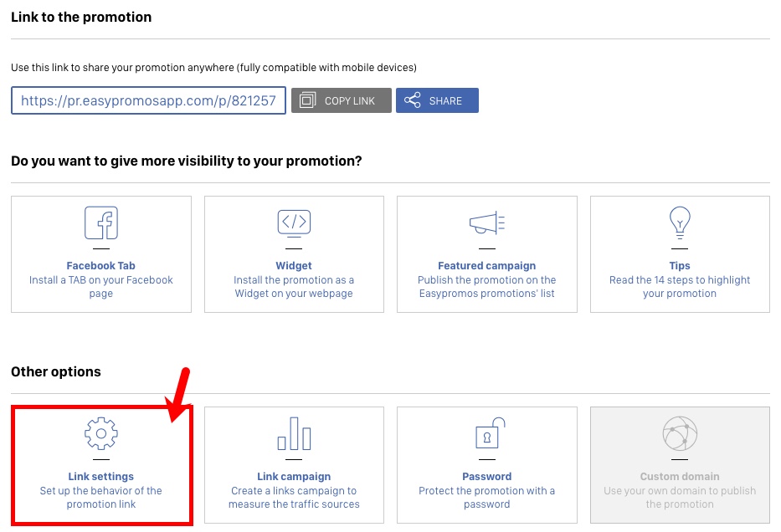The image size is (781, 532).
Task: Open the Widget installation card
Action: point(293,253)
